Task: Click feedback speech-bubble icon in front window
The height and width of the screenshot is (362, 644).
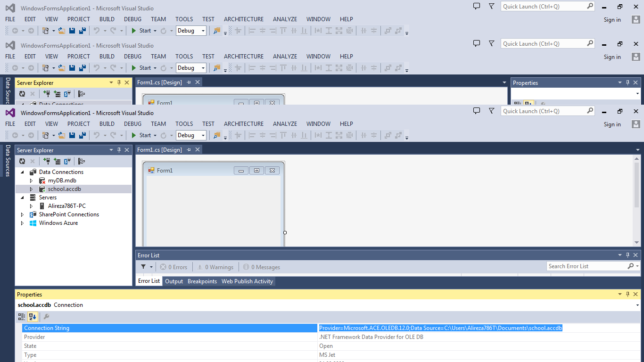Action: (x=477, y=111)
